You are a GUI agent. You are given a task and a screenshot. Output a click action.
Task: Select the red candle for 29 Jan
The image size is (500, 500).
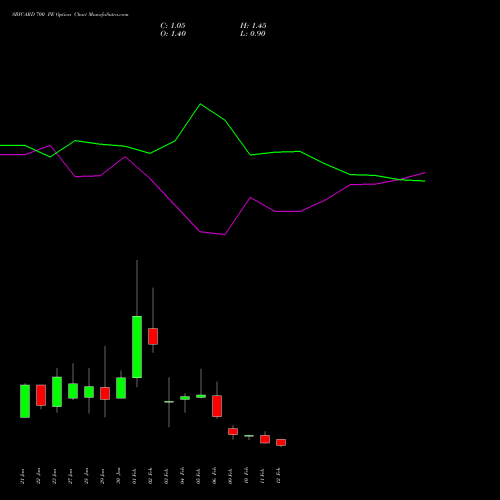[x=105, y=393]
